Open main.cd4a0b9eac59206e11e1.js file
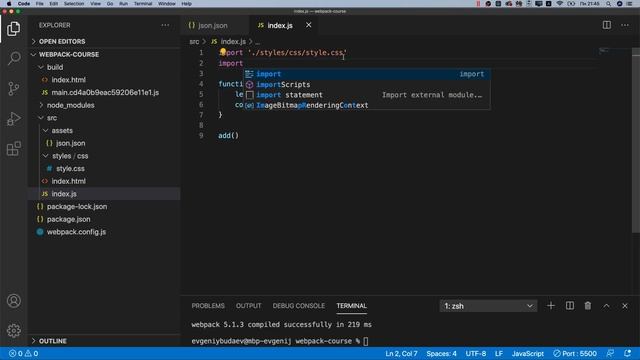 pos(104,92)
